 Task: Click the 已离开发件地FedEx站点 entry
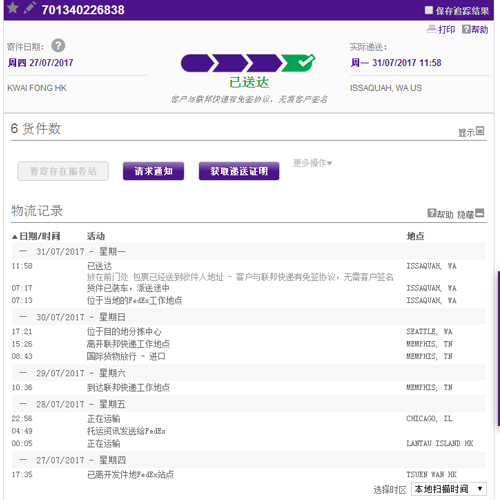coord(130,474)
